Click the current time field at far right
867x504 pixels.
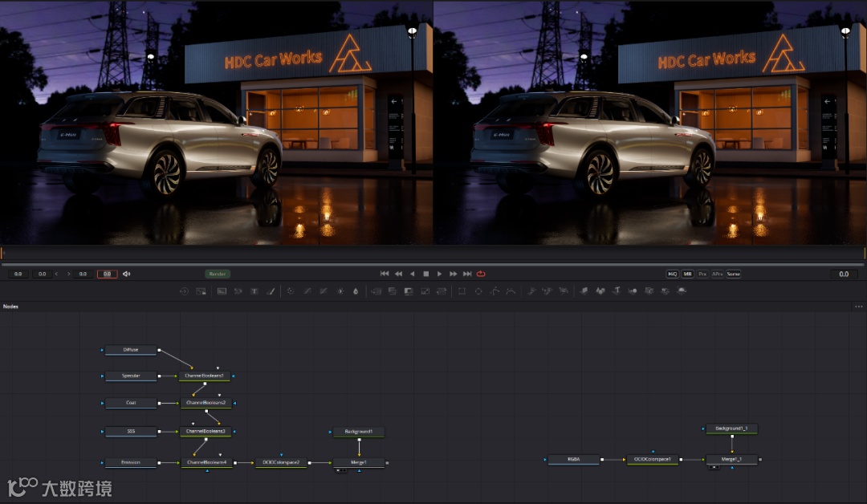(x=844, y=274)
